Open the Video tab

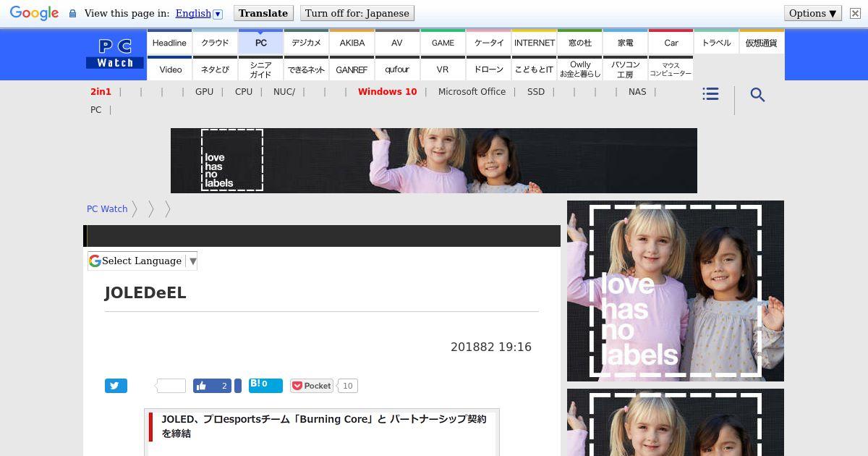pos(169,69)
